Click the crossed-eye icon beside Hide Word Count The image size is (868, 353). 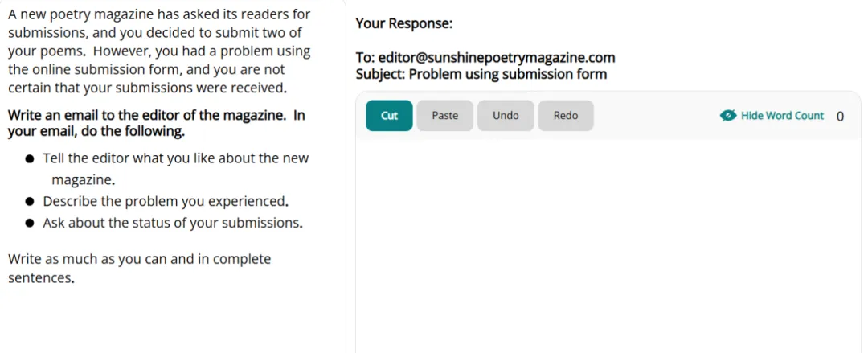727,115
